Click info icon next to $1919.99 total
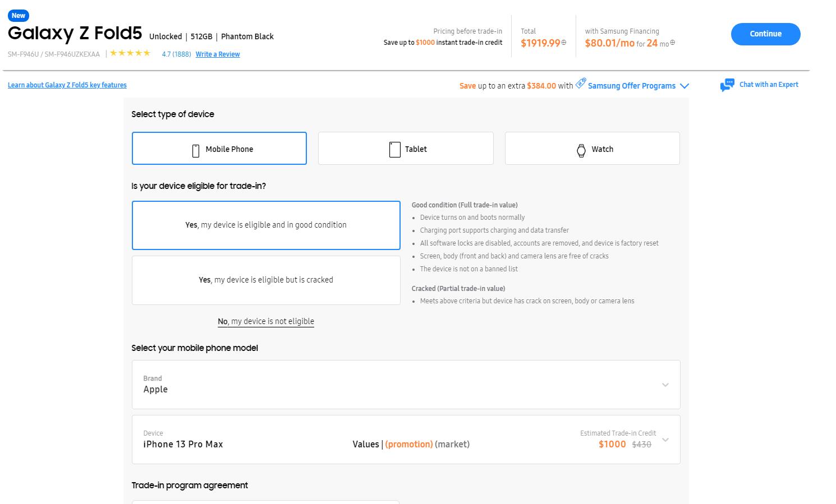836x504 pixels. (x=564, y=43)
